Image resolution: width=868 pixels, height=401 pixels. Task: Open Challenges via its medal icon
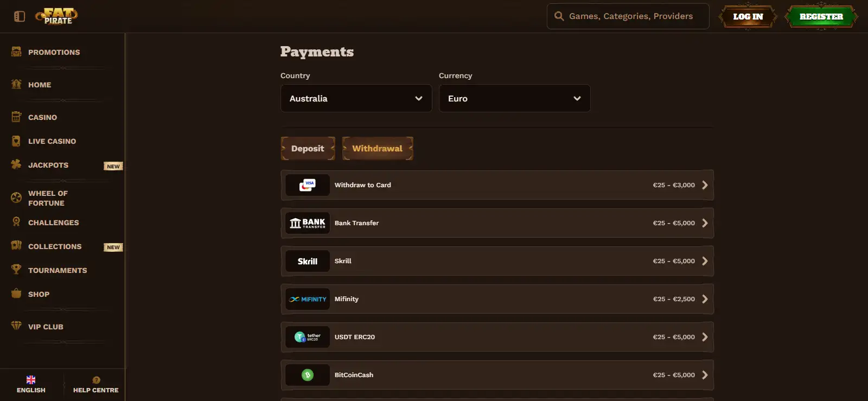(16, 222)
